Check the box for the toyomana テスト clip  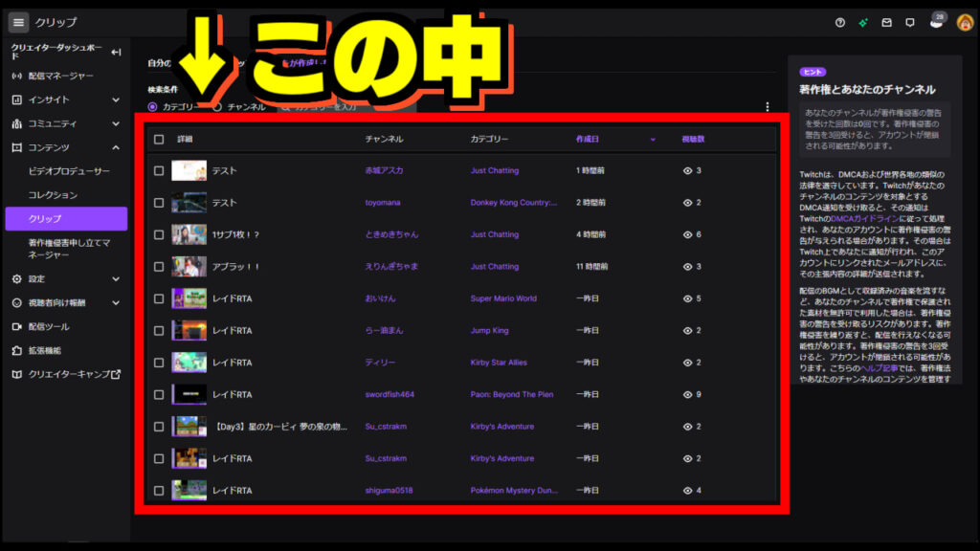point(159,203)
